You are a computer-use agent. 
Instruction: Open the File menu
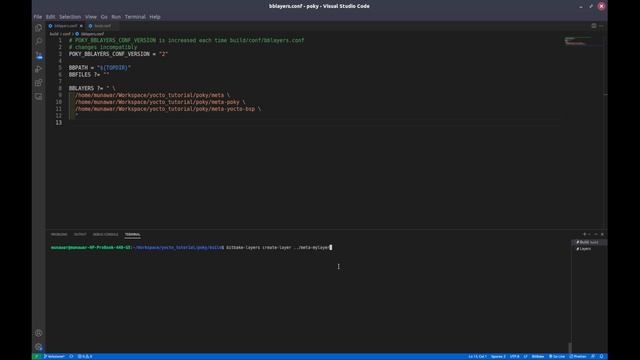point(38,17)
